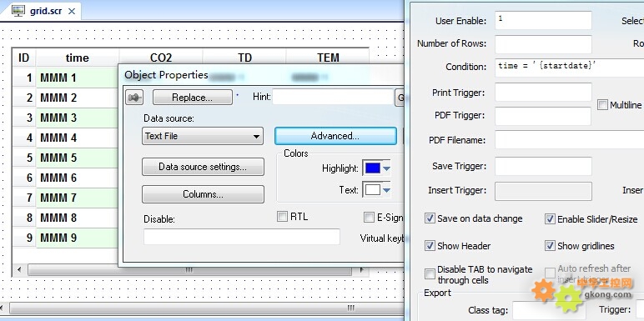The width and height of the screenshot is (644, 321).
Task: Click the TEM column header
Action: [328, 57]
